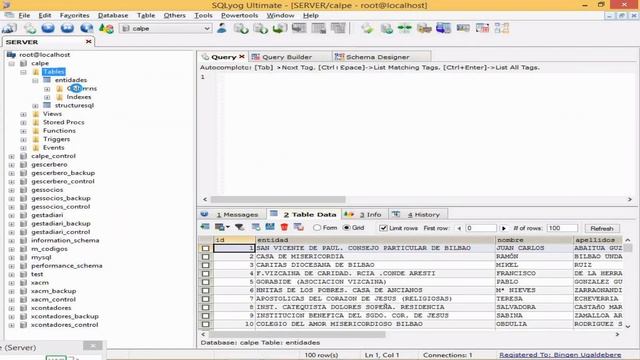Open the User Manager person icon
This screenshot has width=640, height=360.
(222, 29)
